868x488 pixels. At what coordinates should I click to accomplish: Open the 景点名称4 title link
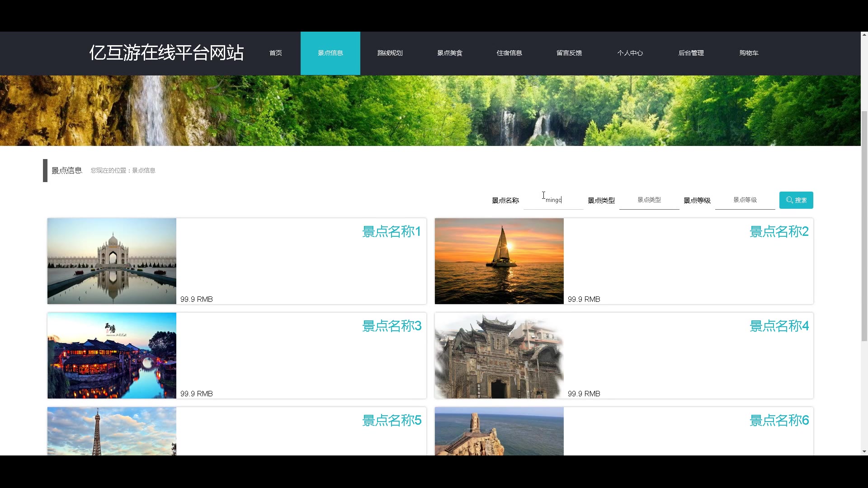coord(779,326)
